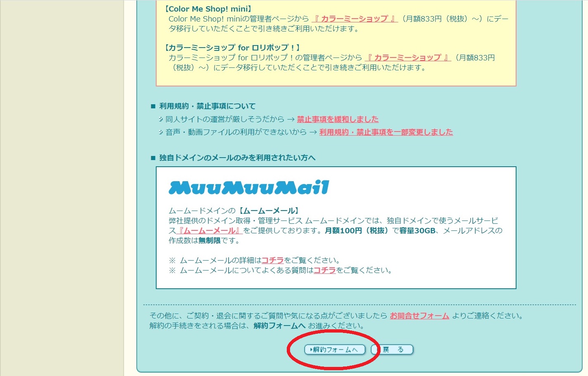Click コチラ link for ムームーメール details
This screenshot has height=376, width=588.
point(272,261)
